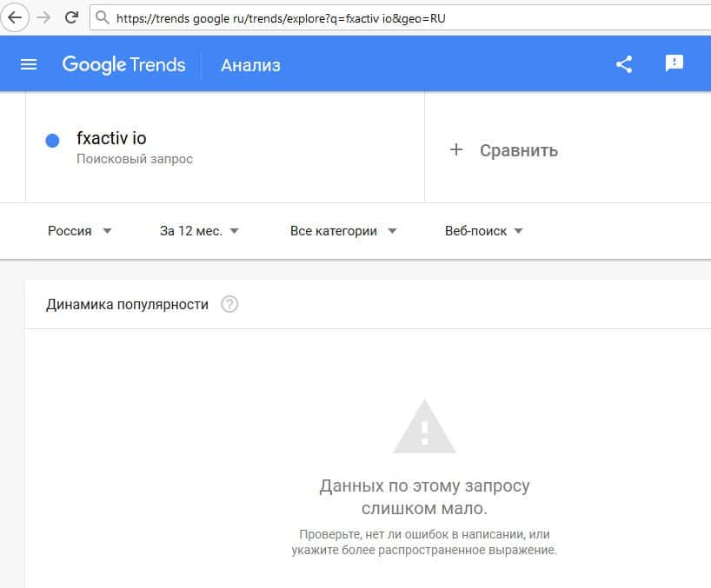Click the browser forward arrow button
711x588 pixels.
(x=43, y=17)
